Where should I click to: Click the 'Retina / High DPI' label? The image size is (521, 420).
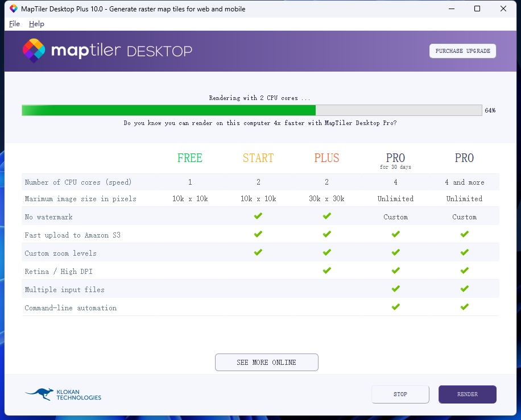(59, 272)
